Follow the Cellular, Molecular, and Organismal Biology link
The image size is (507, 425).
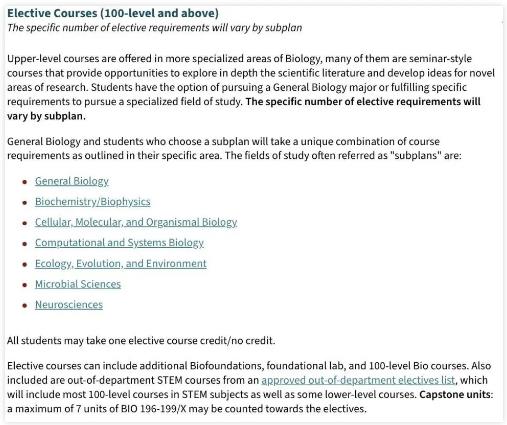(136, 222)
